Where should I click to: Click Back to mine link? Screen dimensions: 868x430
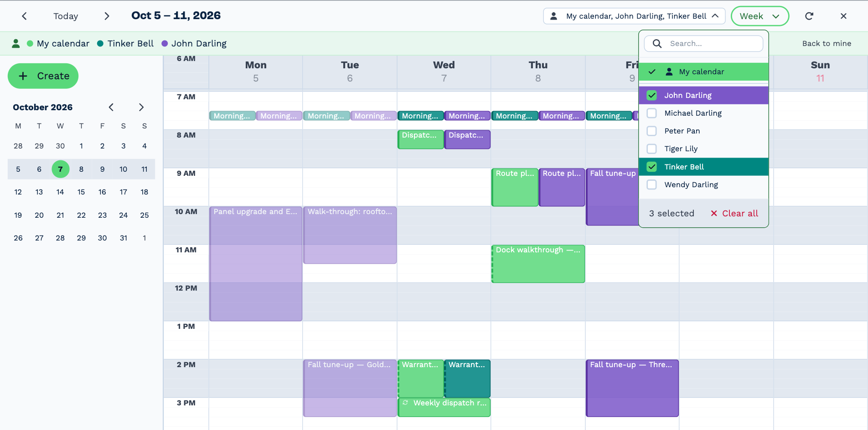827,43
